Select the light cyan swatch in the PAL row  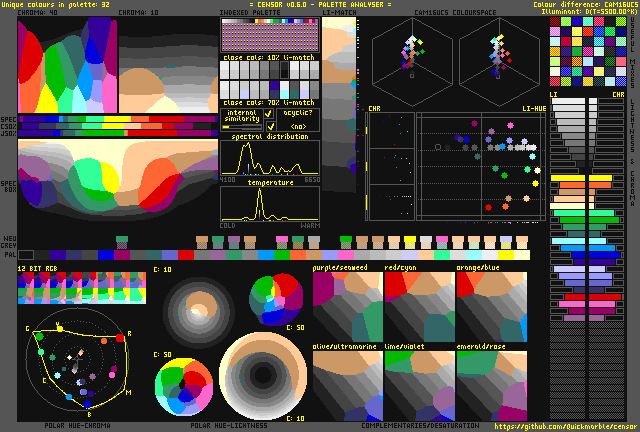click(x=474, y=255)
